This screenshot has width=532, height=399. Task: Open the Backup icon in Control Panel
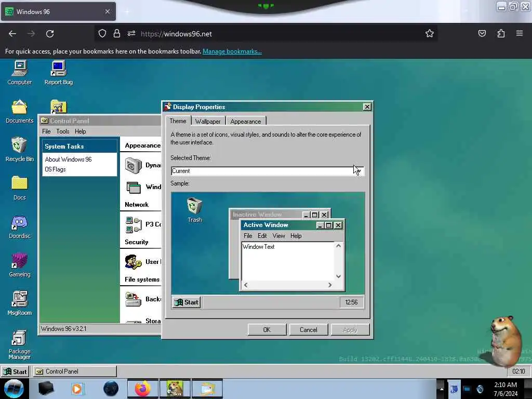[133, 299]
